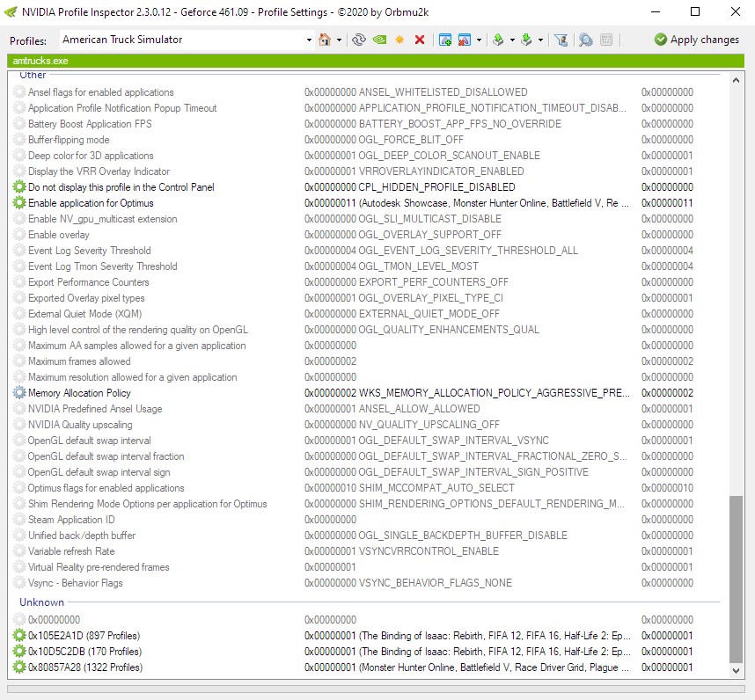Click the magnifier scan settings icon
This screenshot has height=700, width=755.
pyautogui.click(x=585, y=40)
